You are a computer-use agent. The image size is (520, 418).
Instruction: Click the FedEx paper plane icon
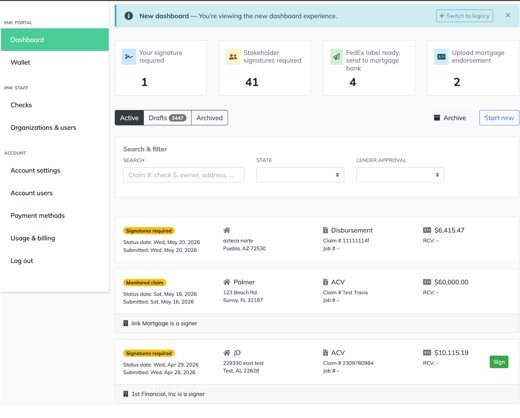coord(337,57)
